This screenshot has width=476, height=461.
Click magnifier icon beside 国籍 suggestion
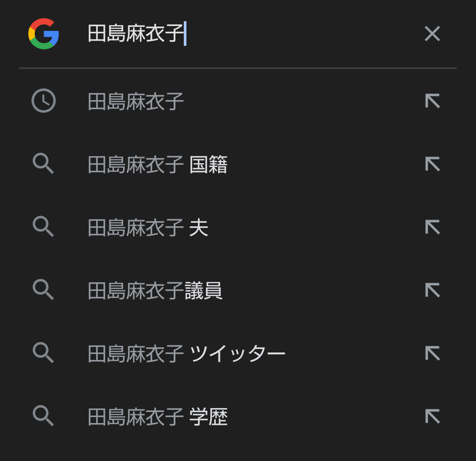pyautogui.click(x=43, y=164)
